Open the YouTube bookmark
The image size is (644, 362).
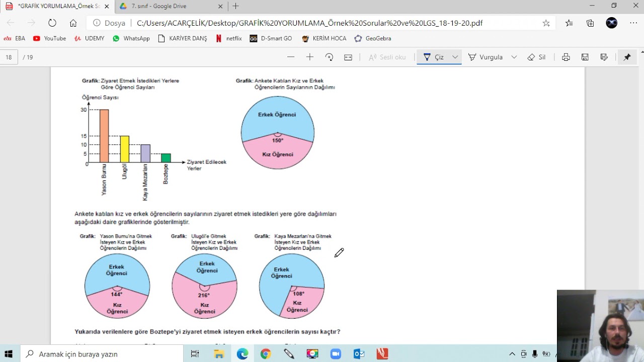pyautogui.click(x=49, y=38)
